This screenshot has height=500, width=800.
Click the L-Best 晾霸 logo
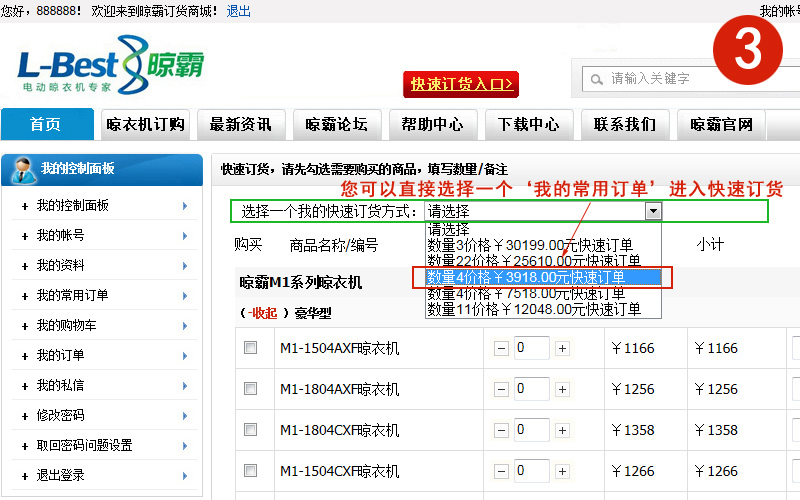click(x=111, y=65)
